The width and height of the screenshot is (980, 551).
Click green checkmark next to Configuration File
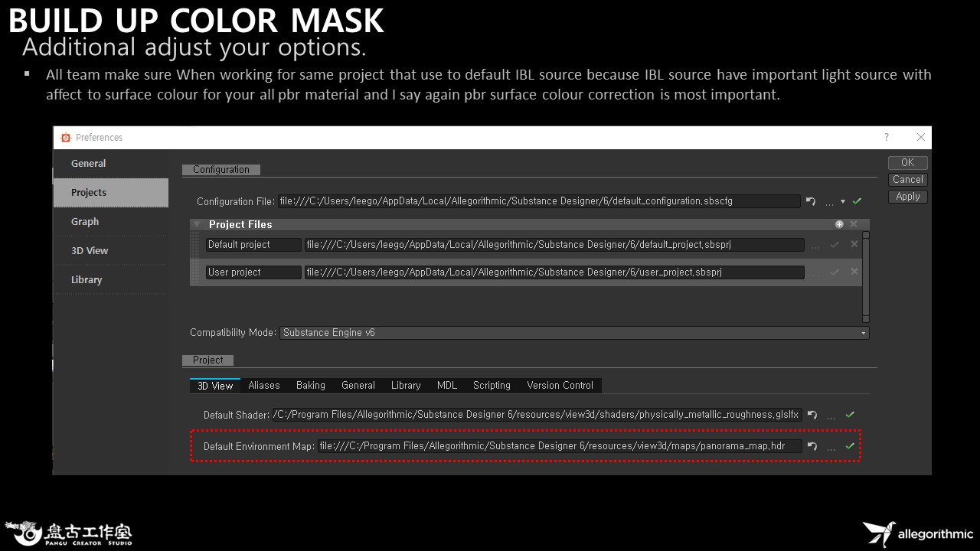tap(857, 201)
